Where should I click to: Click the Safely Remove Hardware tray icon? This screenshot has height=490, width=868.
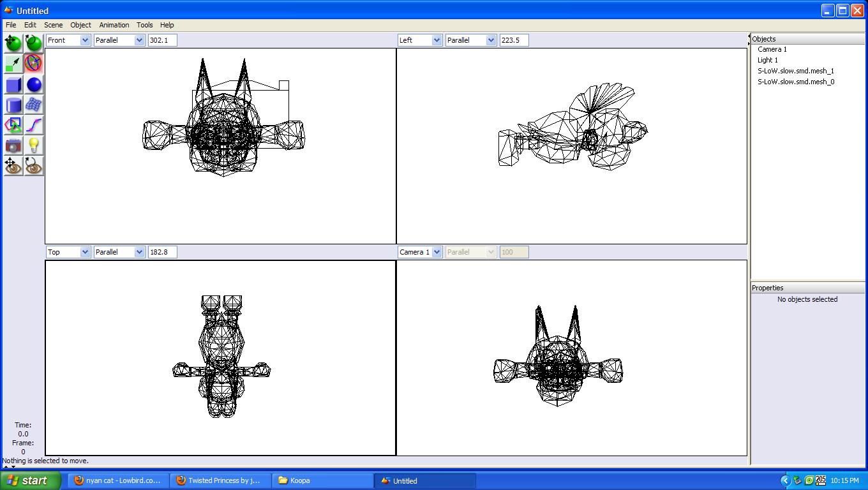coord(797,480)
